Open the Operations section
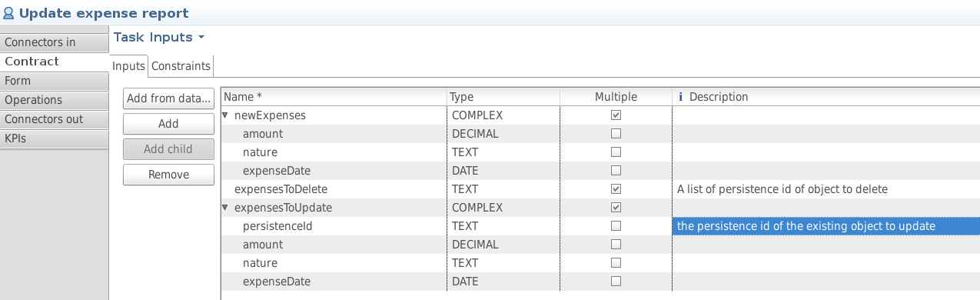 [x=54, y=100]
